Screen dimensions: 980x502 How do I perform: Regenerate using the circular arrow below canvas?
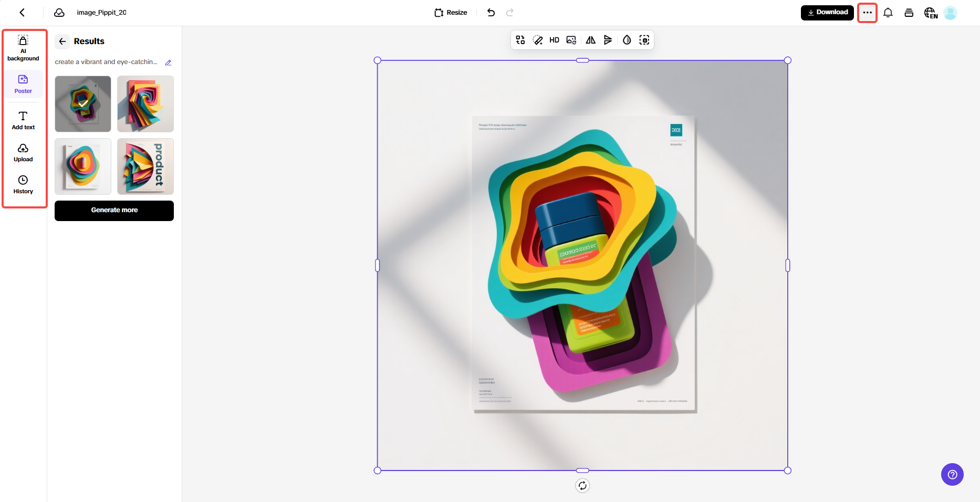click(x=582, y=486)
